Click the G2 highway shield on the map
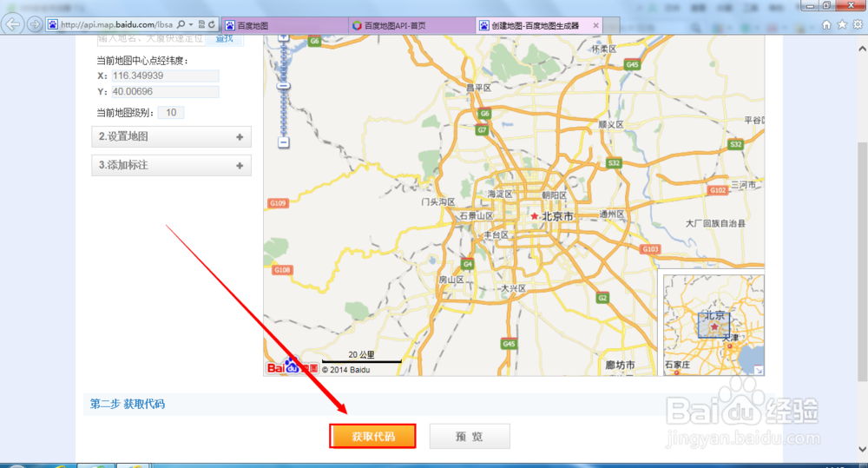The image size is (868, 468). click(602, 298)
